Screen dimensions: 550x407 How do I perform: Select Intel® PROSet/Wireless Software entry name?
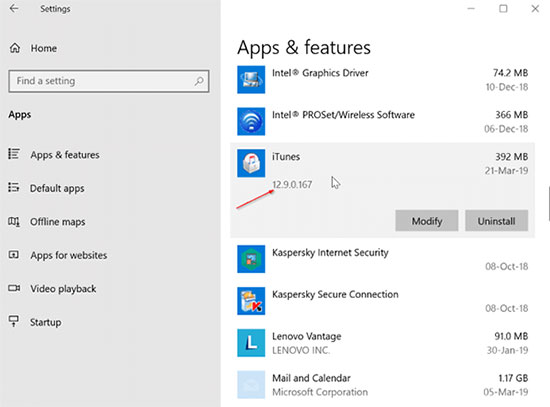pyautogui.click(x=343, y=115)
